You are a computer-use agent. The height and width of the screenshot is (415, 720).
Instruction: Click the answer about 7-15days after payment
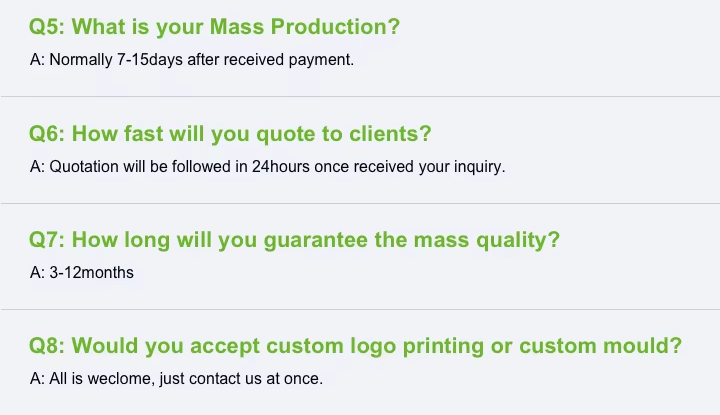pyautogui.click(x=192, y=60)
